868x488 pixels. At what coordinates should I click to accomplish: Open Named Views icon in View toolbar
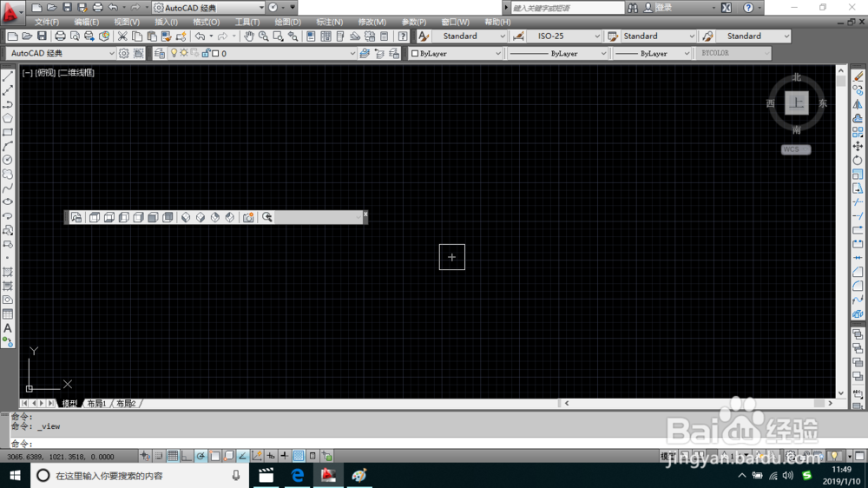click(76, 217)
